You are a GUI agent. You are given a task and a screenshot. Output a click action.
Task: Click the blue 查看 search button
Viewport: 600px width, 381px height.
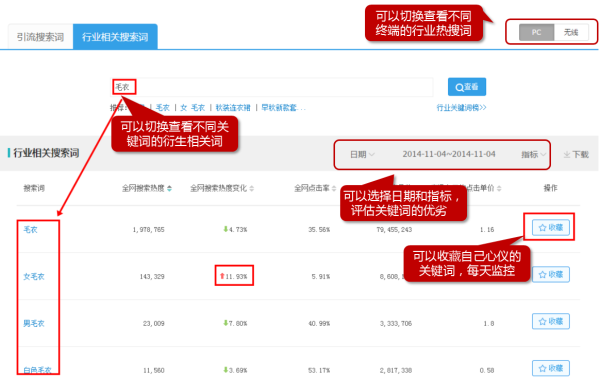[x=467, y=87]
